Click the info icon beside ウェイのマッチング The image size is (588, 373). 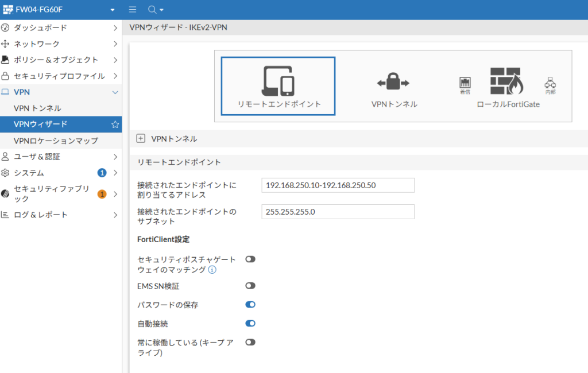point(212,270)
